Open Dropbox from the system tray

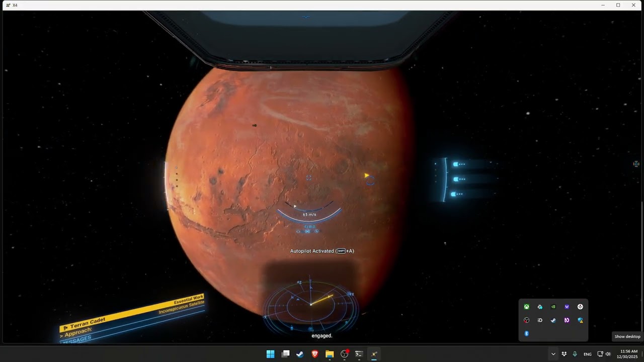coord(564,354)
